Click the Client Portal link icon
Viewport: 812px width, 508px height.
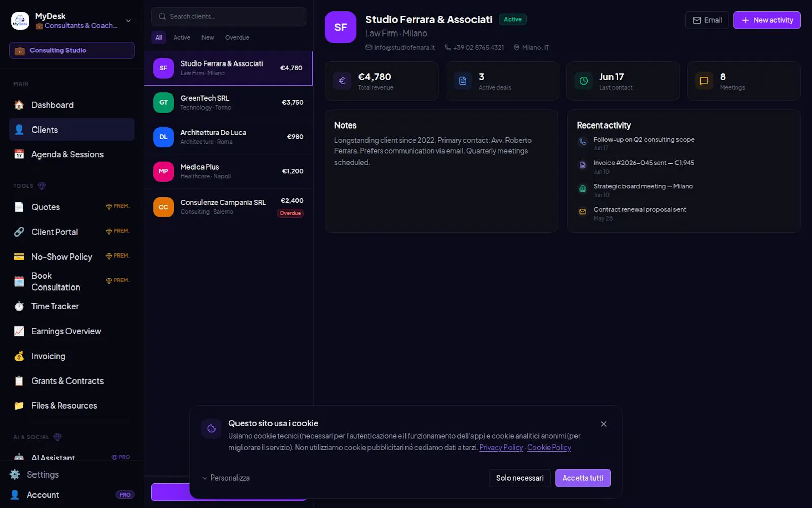point(19,232)
